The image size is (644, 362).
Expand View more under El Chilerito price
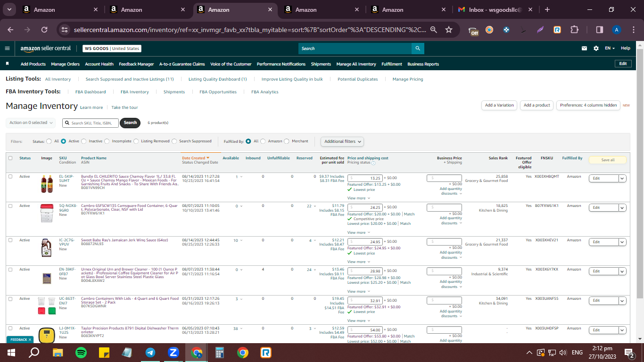point(358,198)
